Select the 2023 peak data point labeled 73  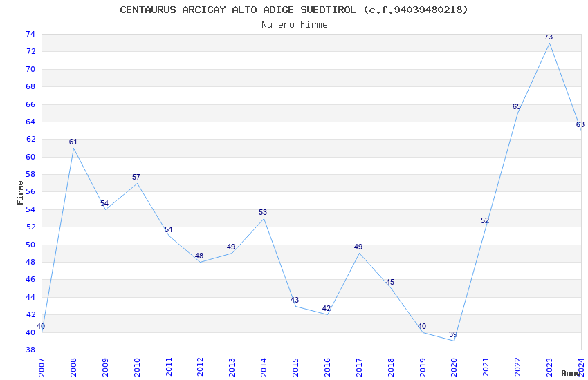pyautogui.click(x=549, y=37)
